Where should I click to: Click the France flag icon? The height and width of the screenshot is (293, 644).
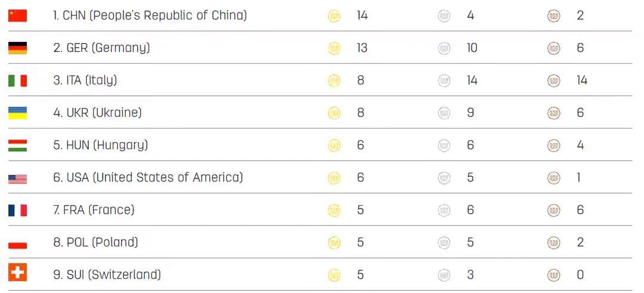[x=17, y=210]
